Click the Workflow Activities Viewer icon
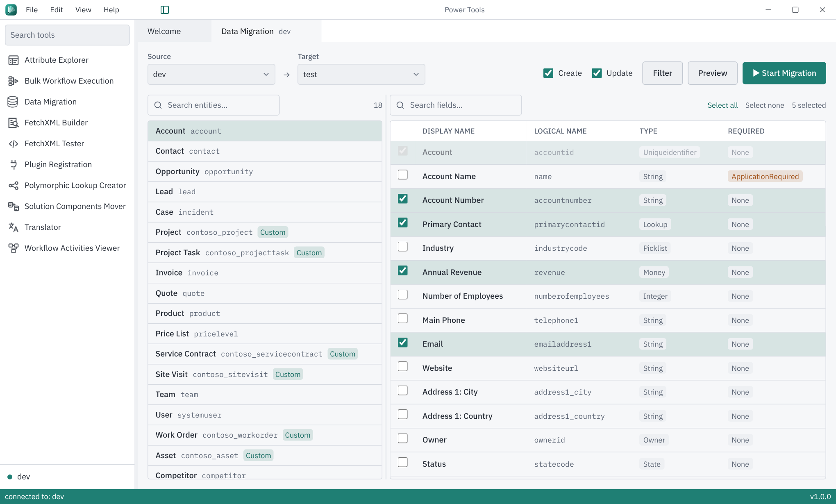This screenshot has width=836, height=504. 13,248
